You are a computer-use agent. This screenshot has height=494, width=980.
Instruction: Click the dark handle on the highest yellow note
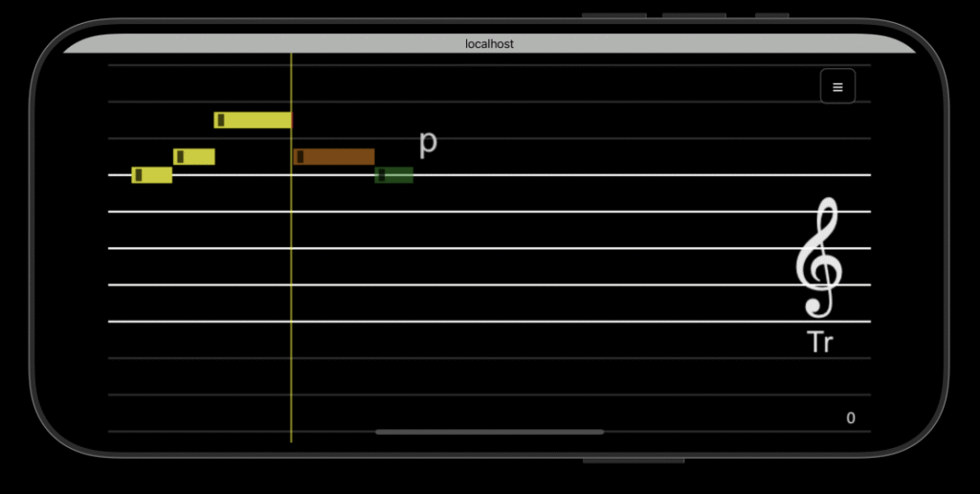(x=221, y=120)
